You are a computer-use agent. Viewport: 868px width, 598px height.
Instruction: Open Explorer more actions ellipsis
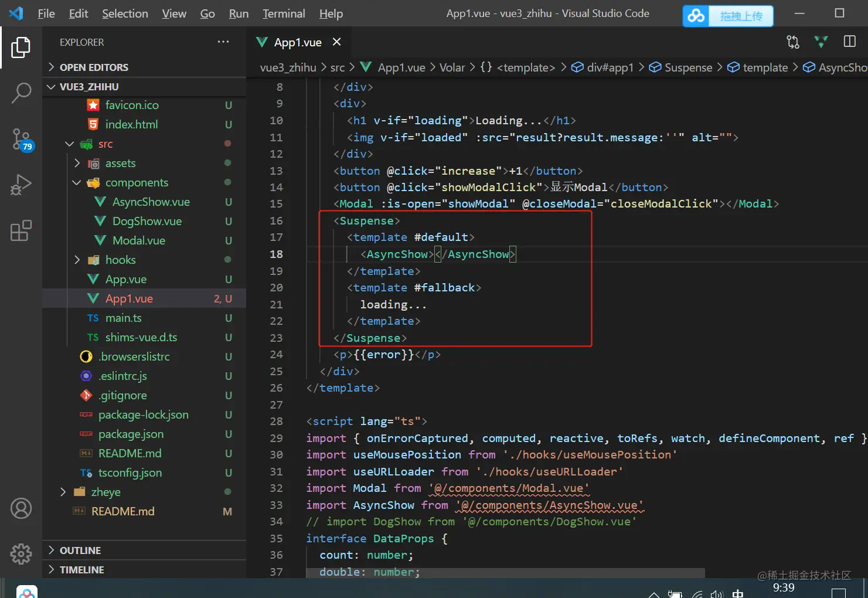click(x=223, y=42)
